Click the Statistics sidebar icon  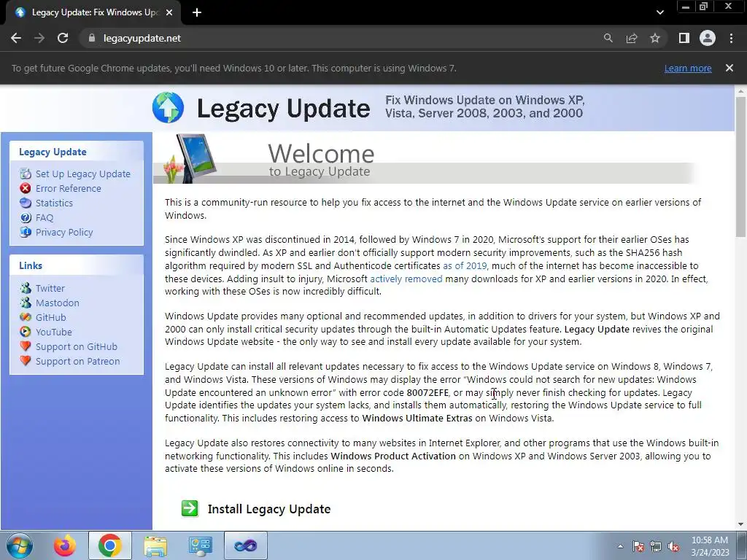pyautogui.click(x=26, y=203)
